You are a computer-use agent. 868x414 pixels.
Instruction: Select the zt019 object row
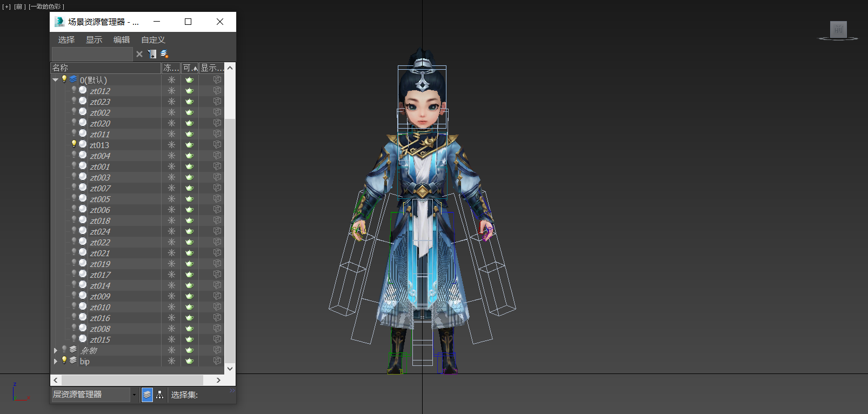pos(138,264)
